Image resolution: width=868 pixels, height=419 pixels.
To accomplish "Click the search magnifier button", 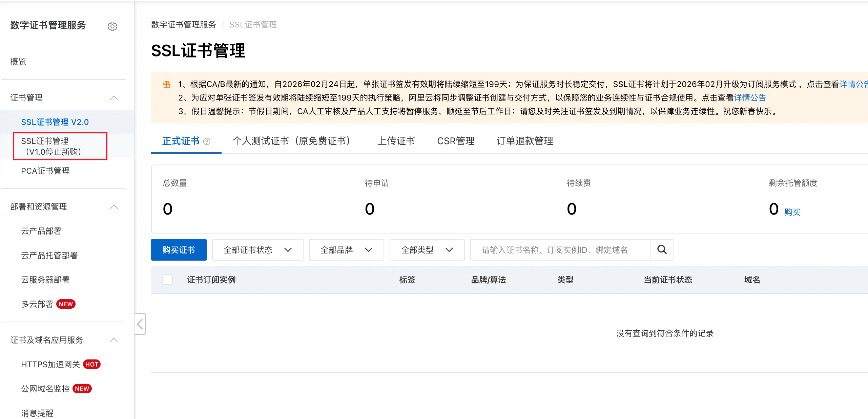I will [x=662, y=250].
